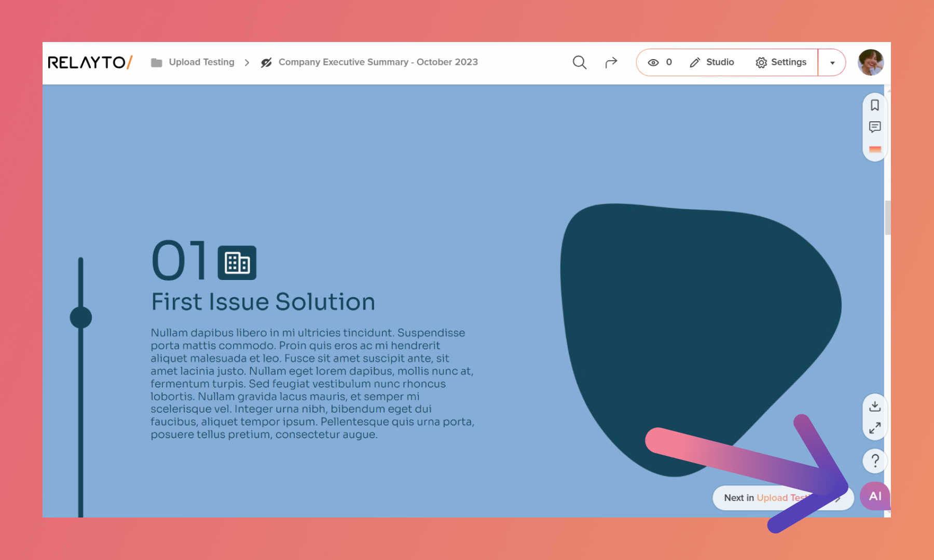This screenshot has height=560, width=934.
Task: Click the eye views counter
Action: pos(660,62)
